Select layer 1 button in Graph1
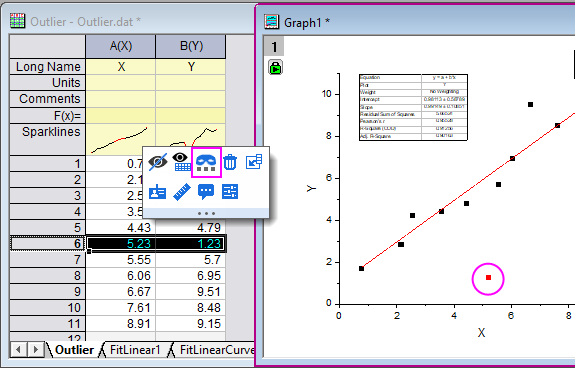The image size is (575, 368). click(x=274, y=47)
